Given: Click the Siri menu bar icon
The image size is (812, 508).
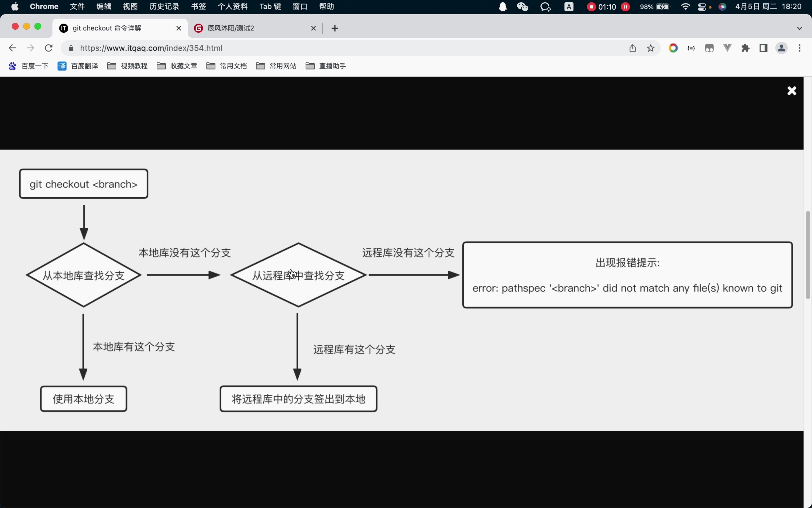Looking at the screenshot, I should click(x=722, y=7).
